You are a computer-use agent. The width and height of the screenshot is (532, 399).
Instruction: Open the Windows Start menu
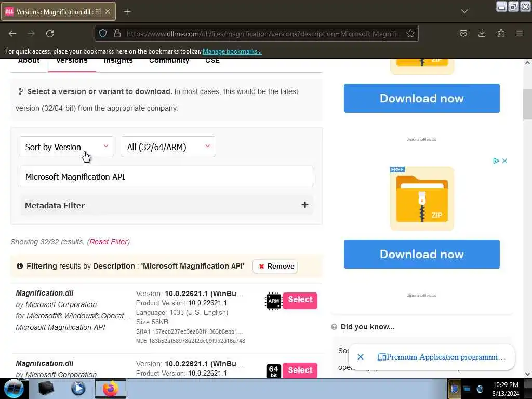[x=14, y=389]
